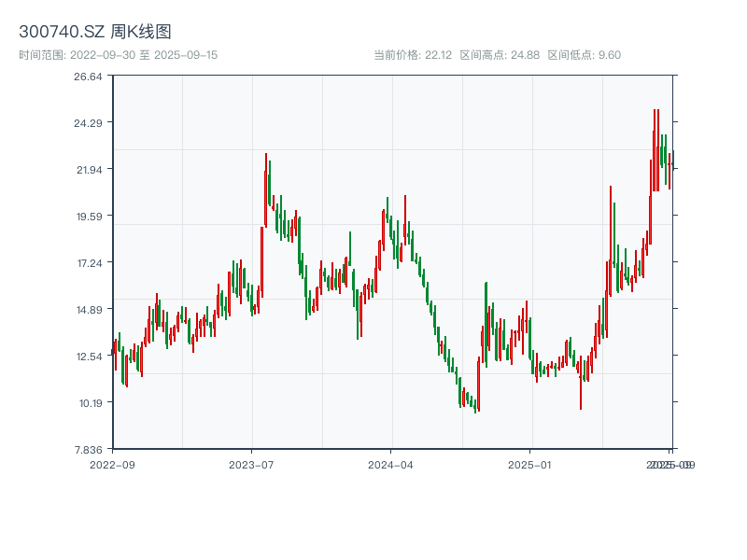Click the x-axis label 2024-04
747x560 pixels.
click(x=390, y=465)
